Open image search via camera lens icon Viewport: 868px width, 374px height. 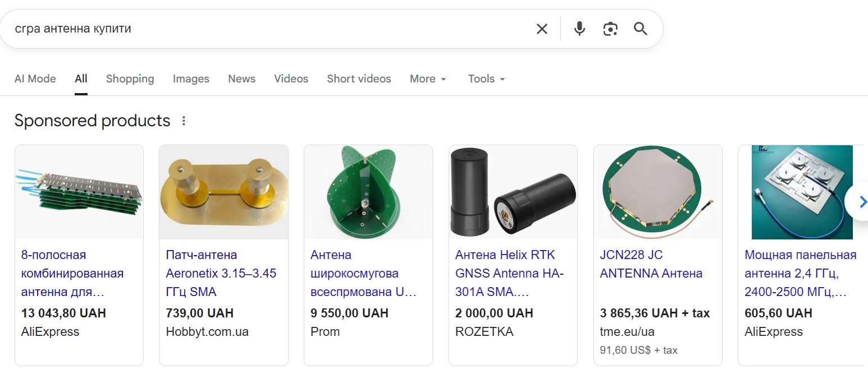[x=610, y=29]
